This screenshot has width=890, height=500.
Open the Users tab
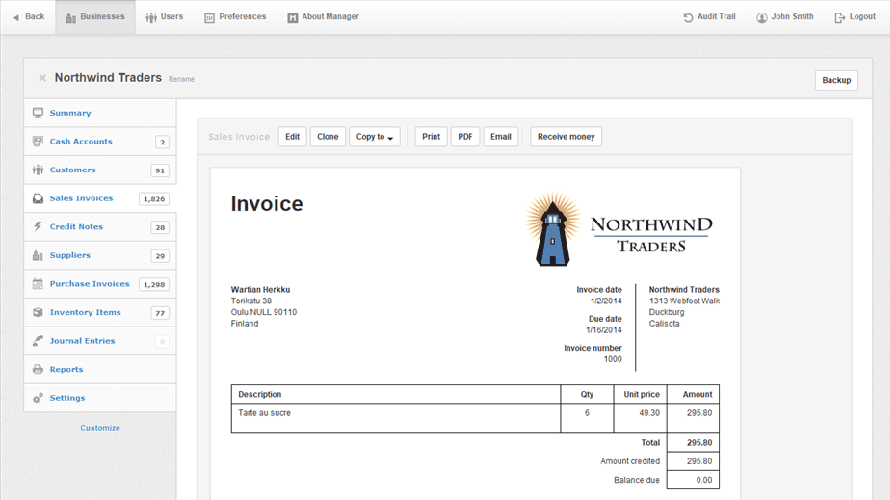[x=164, y=17]
